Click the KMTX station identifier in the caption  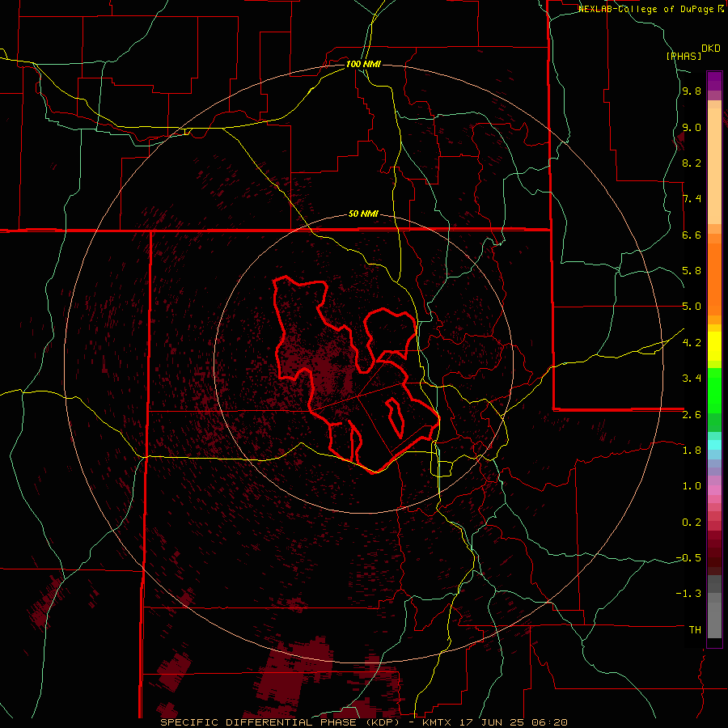click(x=438, y=722)
